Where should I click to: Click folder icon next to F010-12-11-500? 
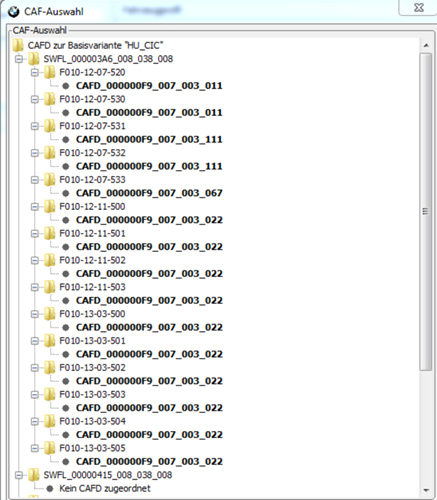[49, 207]
